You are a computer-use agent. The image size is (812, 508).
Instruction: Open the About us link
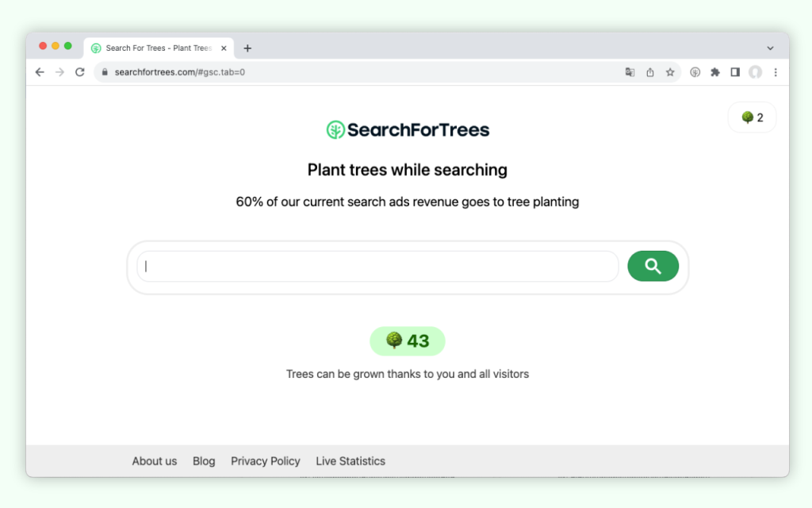pyautogui.click(x=154, y=461)
